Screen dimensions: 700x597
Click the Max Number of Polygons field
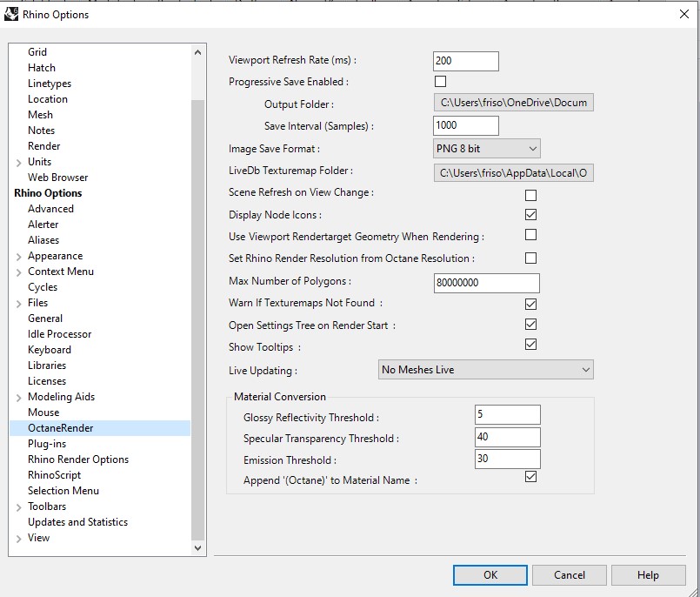(x=486, y=283)
